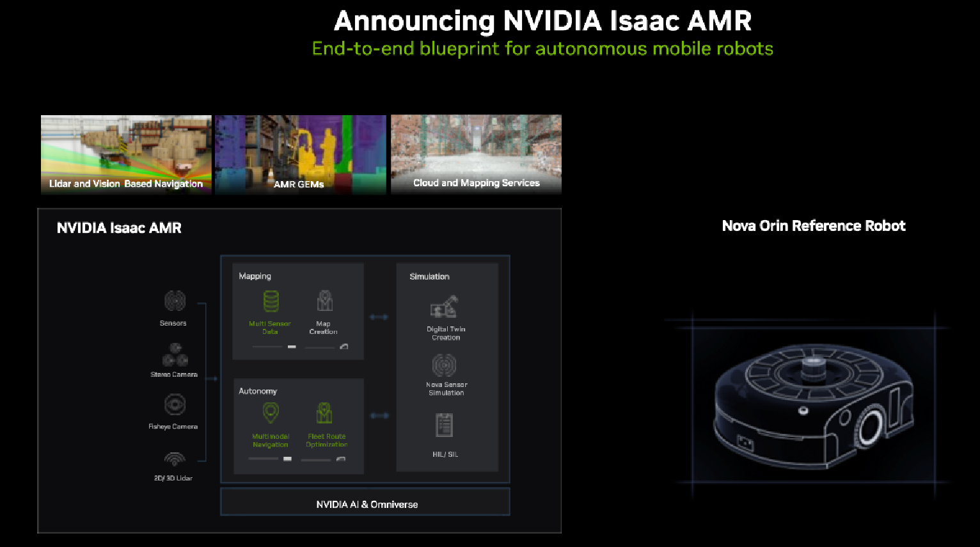Click the 'End-to-end blueprint for autonomous mobile robots' subtitle
980x547 pixels.
pyautogui.click(x=542, y=49)
